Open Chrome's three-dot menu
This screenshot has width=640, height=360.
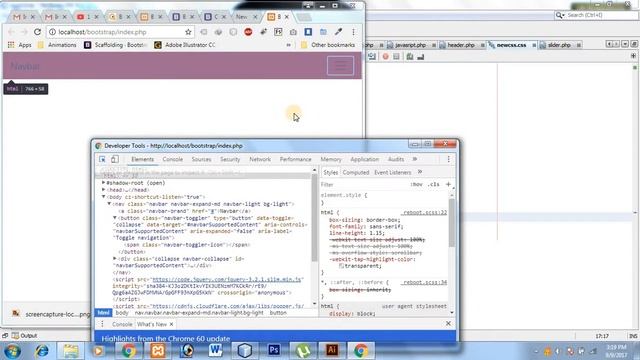click(x=353, y=32)
